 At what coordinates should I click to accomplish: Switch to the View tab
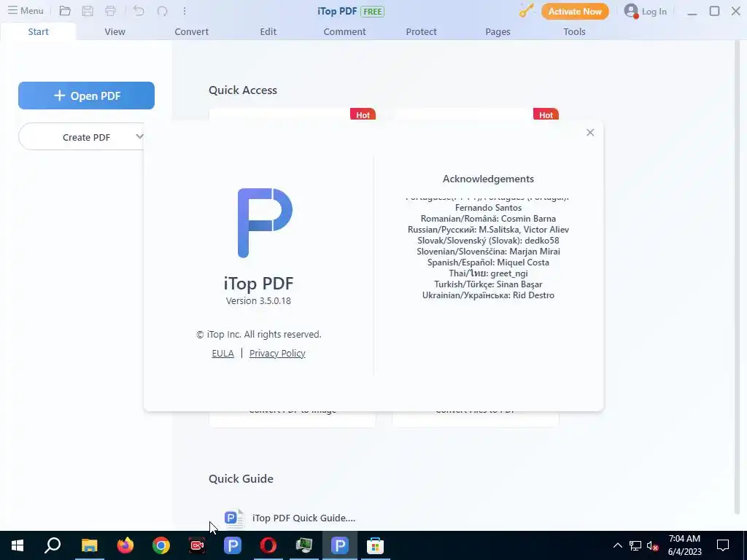click(x=115, y=31)
